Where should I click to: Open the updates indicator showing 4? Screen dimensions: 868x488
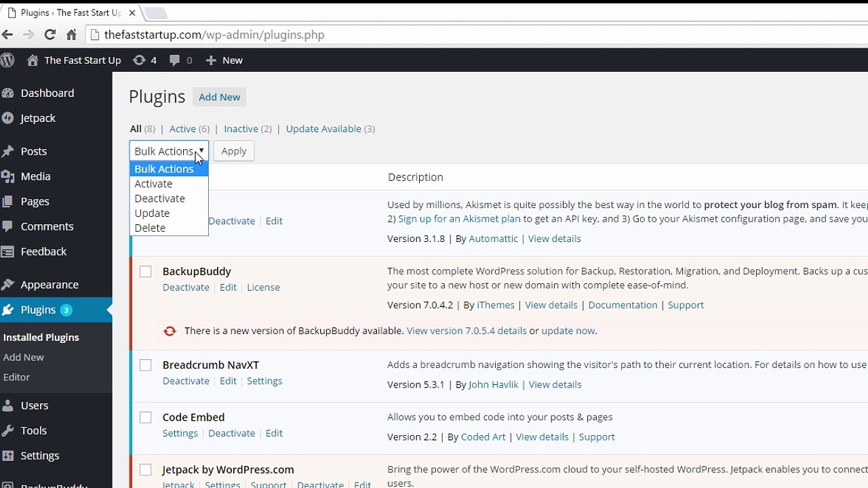[144, 60]
